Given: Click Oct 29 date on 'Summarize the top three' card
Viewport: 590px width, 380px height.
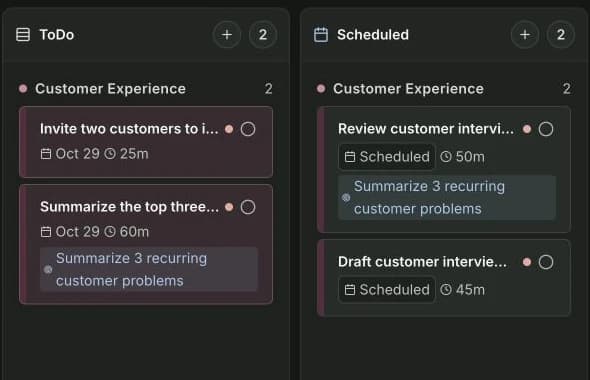Looking at the screenshot, I should click(70, 232).
